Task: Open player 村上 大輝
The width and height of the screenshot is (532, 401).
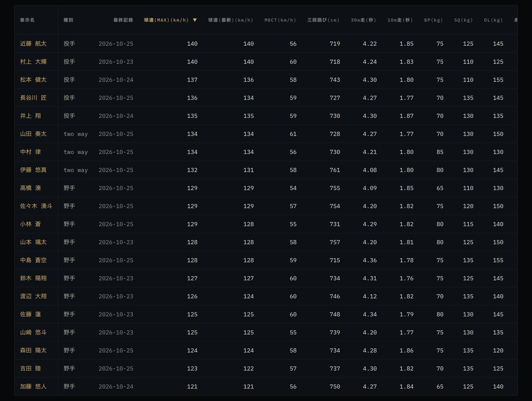Action: pyautogui.click(x=33, y=62)
